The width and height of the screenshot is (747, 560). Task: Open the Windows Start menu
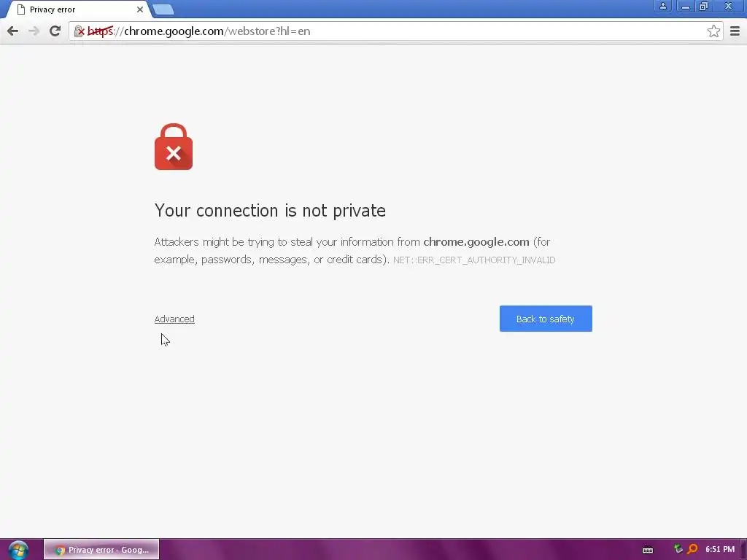coord(18,550)
